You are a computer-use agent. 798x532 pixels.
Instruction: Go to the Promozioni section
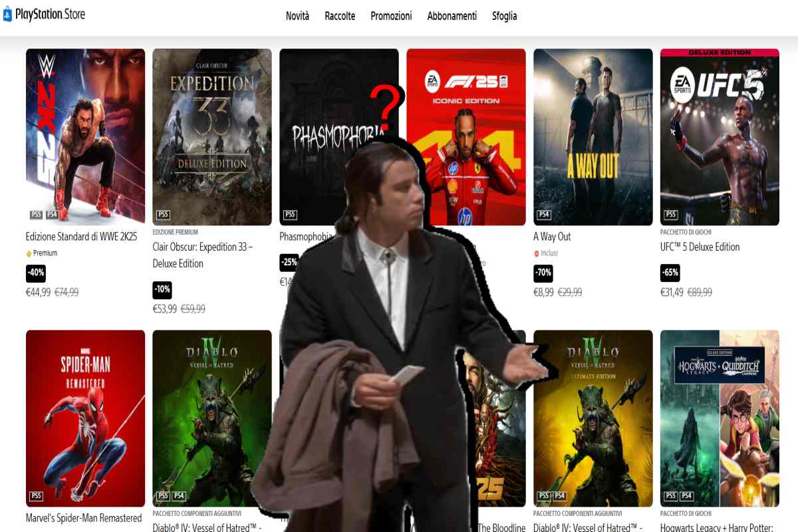coord(391,16)
